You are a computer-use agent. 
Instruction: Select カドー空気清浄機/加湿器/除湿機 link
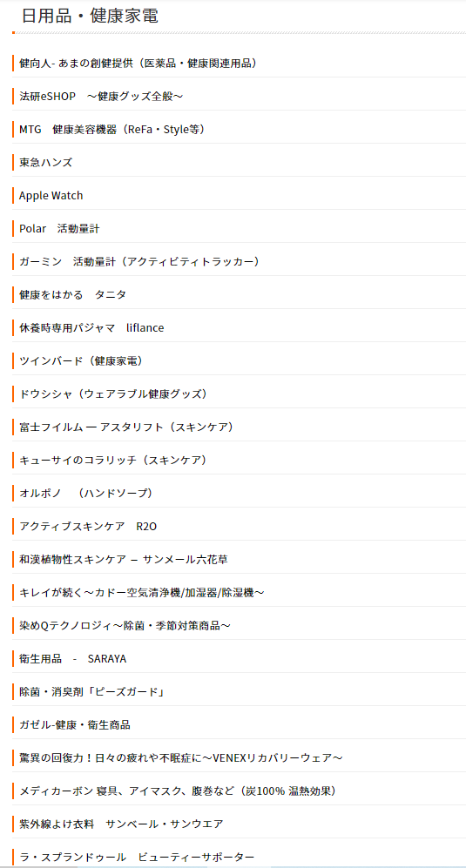[142, 593]
